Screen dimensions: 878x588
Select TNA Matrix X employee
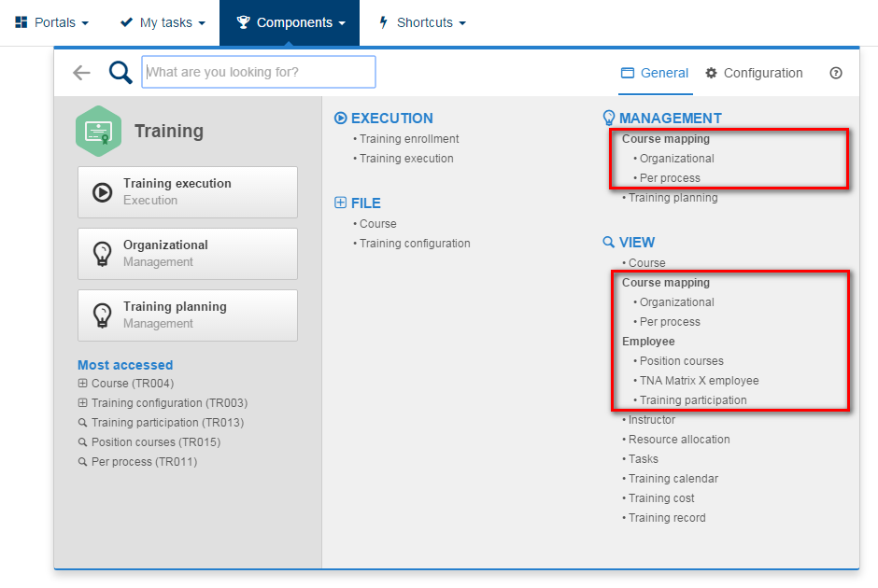(x=699, y=381)
